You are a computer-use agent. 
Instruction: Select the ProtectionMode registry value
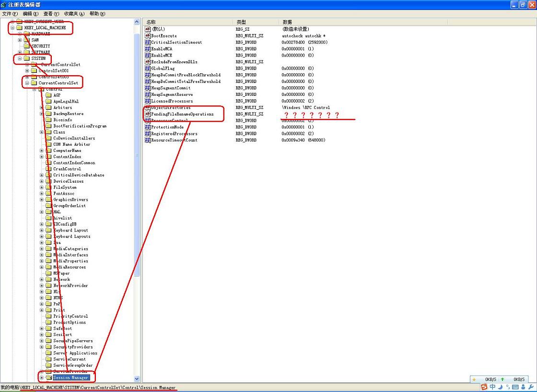click(167, 127)
